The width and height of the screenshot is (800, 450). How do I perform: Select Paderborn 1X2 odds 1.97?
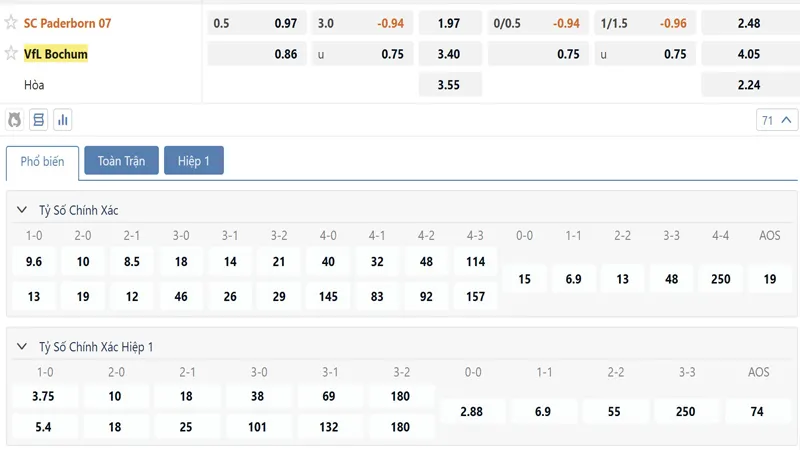(x=450, y=23)
